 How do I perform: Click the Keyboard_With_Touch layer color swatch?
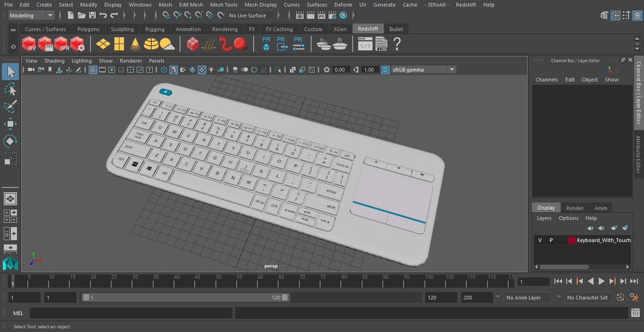pos(572,240)
